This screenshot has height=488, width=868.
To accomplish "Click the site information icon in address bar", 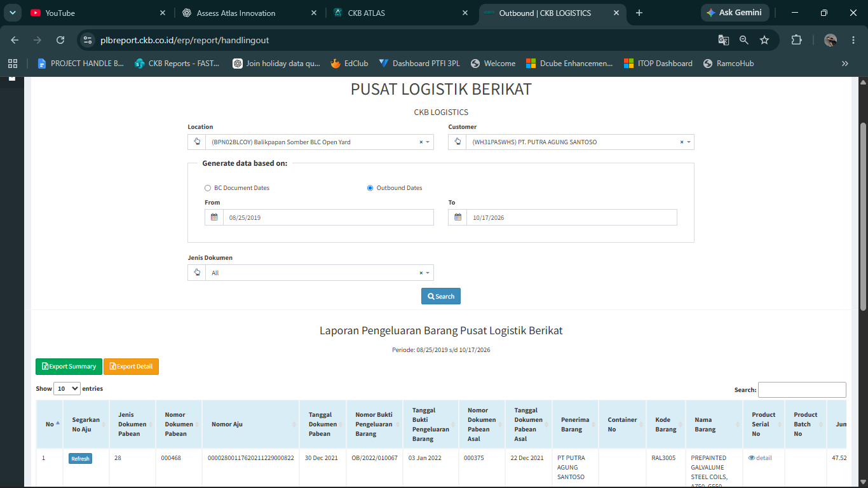I will [x=88, y=40].
